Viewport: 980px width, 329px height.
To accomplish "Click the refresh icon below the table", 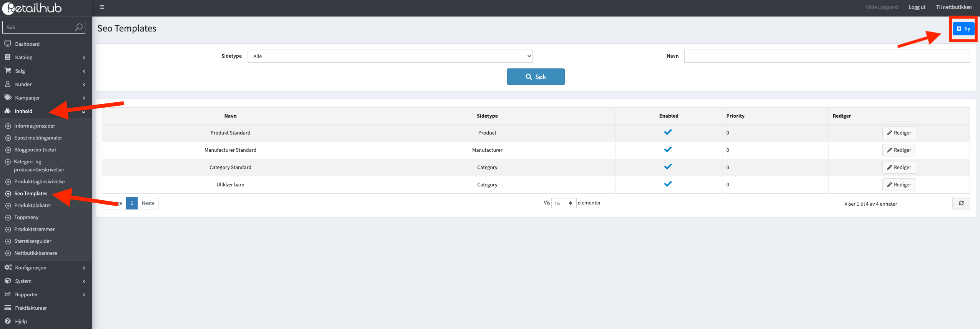I will tap(961, 203).
